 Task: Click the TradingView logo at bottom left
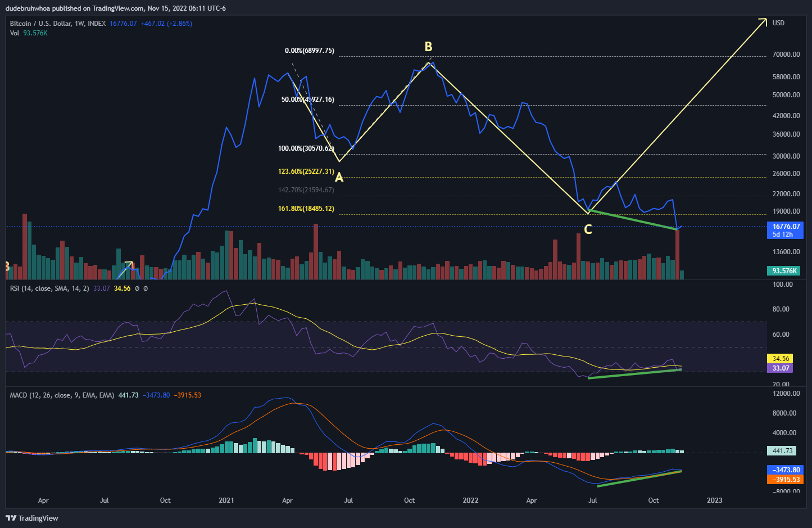click(x=32, y=518)
